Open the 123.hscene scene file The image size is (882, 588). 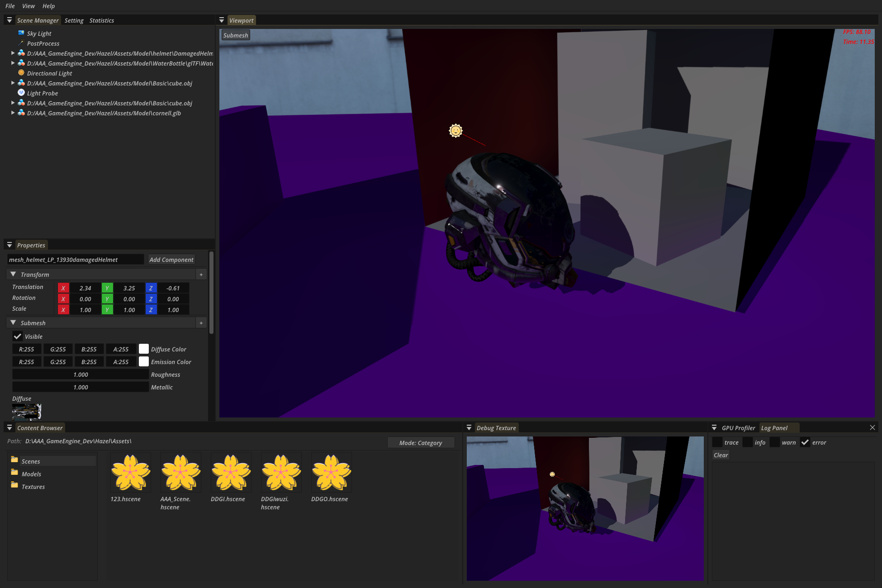pyautogui.click(x=130, y=473)
